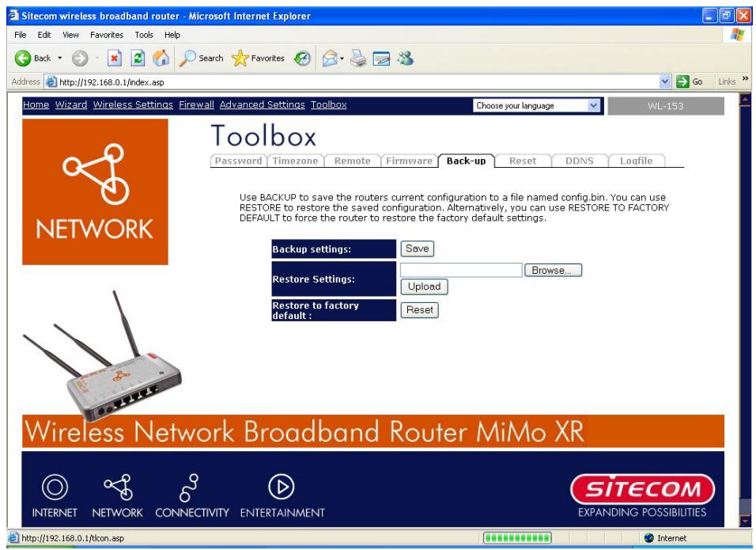
Task: Open the Firewall navigation link
Action: pyautogui.click(x=196, y=104)
